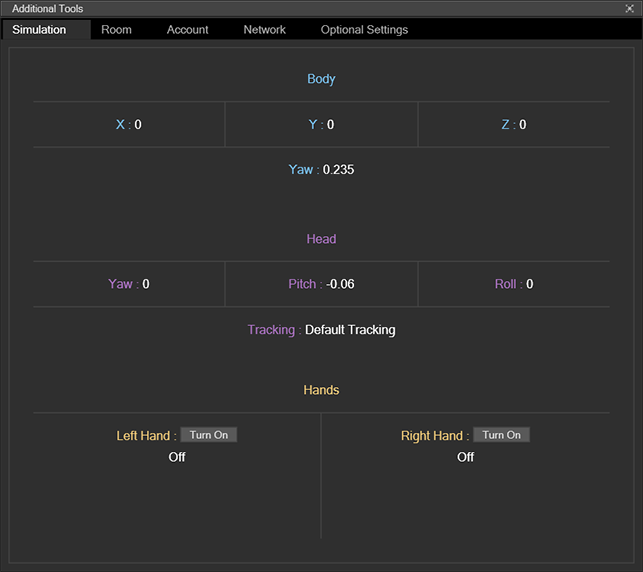Click the Head Yaw value 0
The height and width of the screenshot is (572, 643).
point(146,284)
